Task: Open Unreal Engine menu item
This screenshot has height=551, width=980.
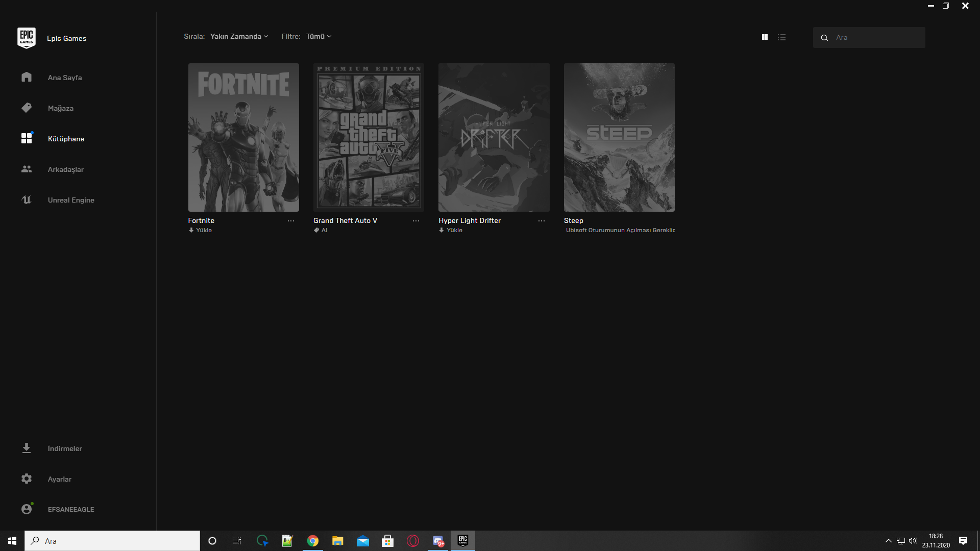Action: tap(71, 200)
